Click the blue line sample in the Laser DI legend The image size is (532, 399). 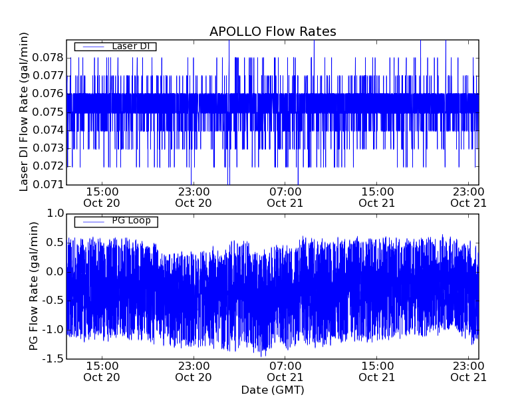pos(93,47)
